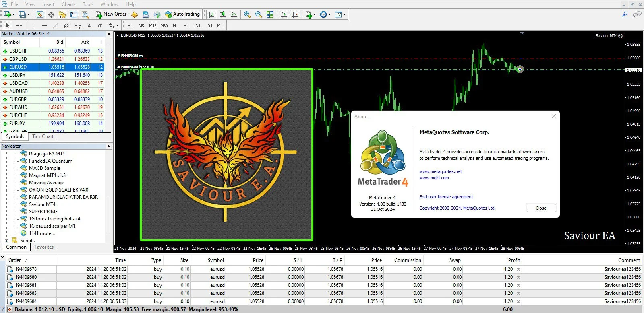Click the New Order toolbar button
The width and height of the screenshot is (644, 313).
(x=112, y=14)
